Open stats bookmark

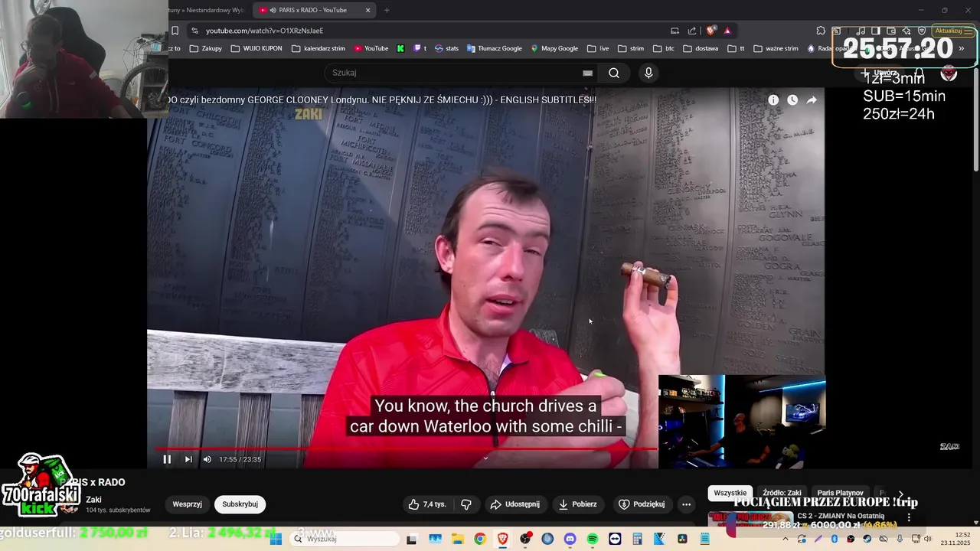pyautogui.click(x=446, y=48)
